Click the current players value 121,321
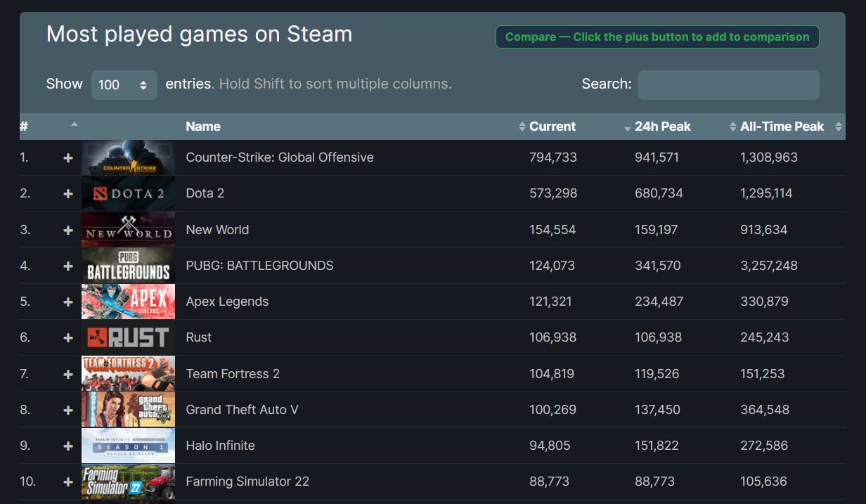This screenshot has height=504, width=866. click(x=550, y=302)
